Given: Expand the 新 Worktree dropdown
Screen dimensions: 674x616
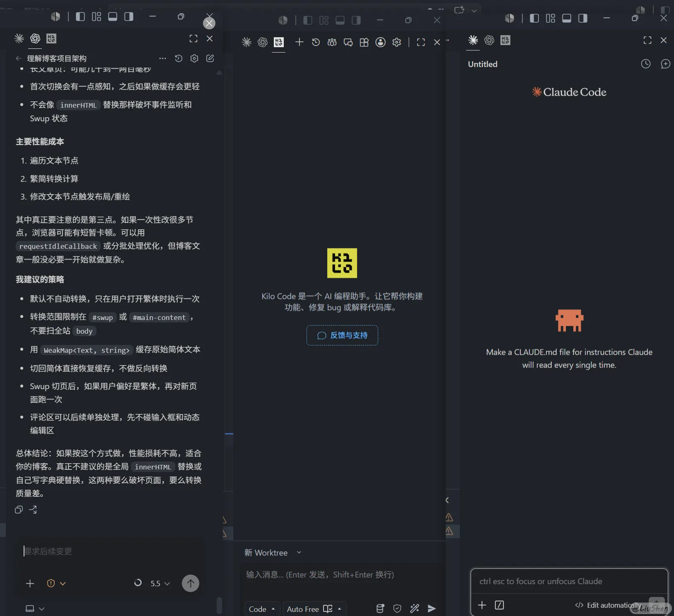Looking at the screenshot, I should click(x=273, y=553).
